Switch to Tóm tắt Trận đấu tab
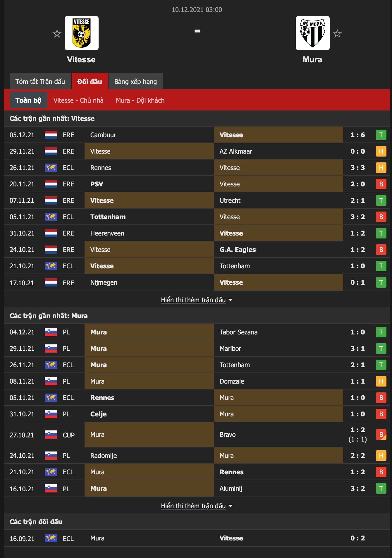 [40, 81]
